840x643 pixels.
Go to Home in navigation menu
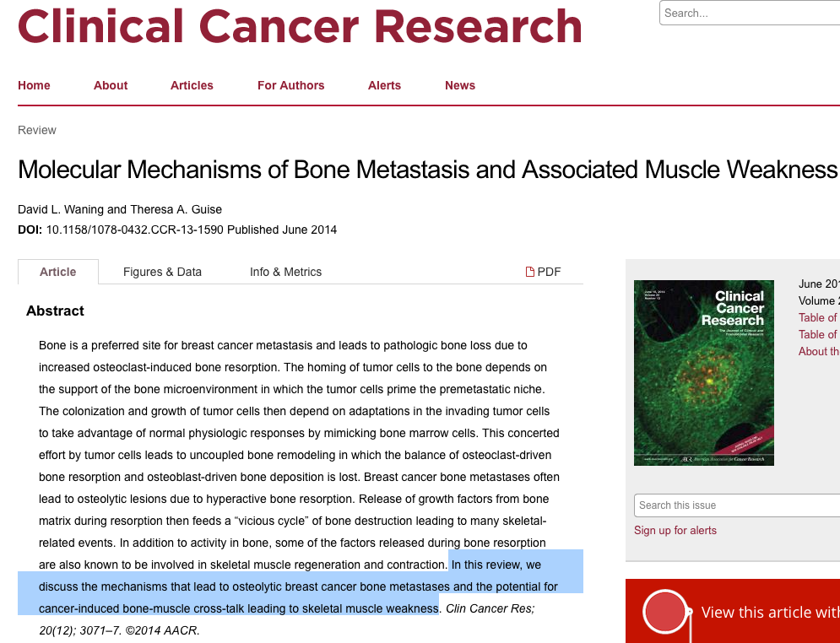(34, 85)
